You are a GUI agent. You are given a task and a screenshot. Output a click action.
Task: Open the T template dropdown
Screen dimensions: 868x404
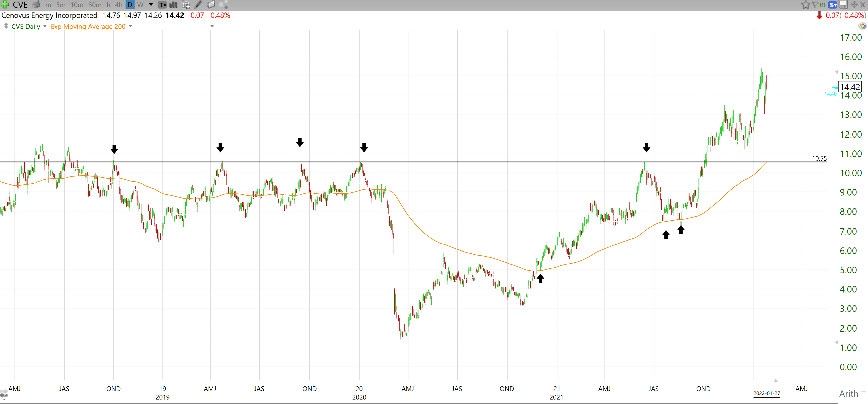(162, 5)
